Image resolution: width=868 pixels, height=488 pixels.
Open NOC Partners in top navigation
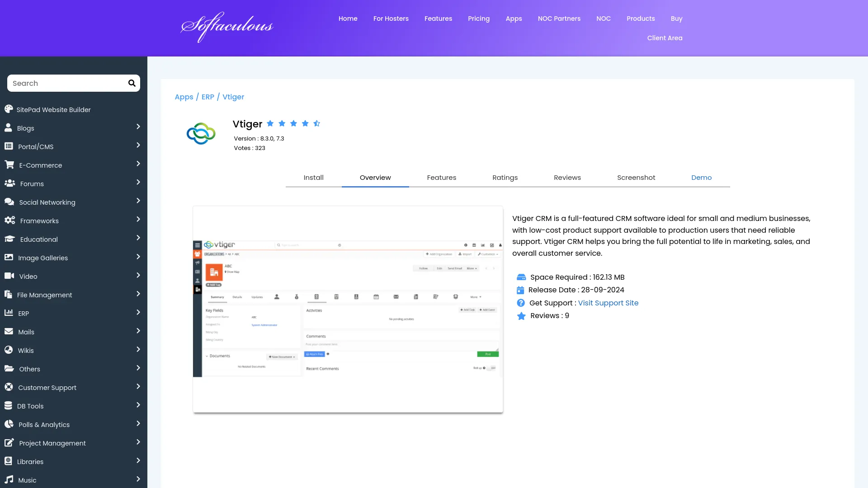(x=559, y=19)
